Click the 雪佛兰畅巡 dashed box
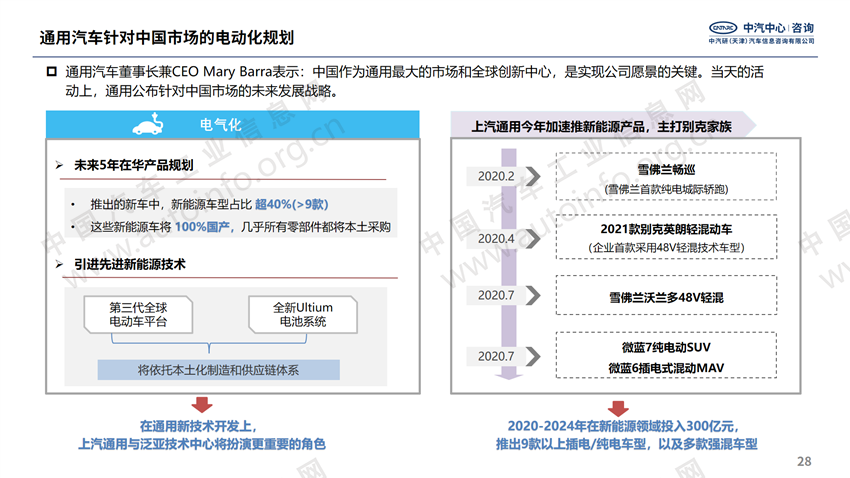 tap(666, 177)
